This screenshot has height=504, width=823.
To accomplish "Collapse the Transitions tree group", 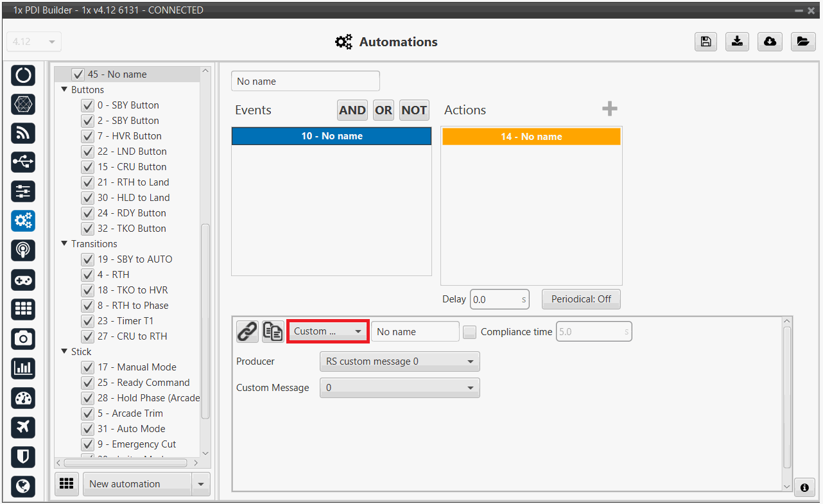I will coord(64,244).
